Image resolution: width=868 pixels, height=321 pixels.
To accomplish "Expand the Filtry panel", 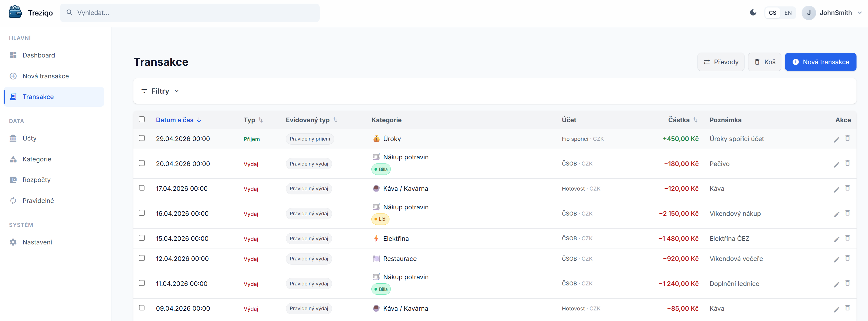I will pos(160,91).
